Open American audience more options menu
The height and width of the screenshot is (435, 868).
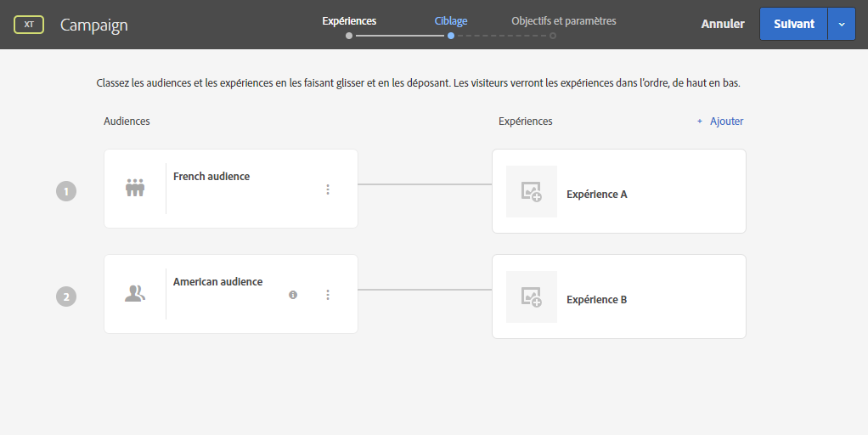coord(328,295)
